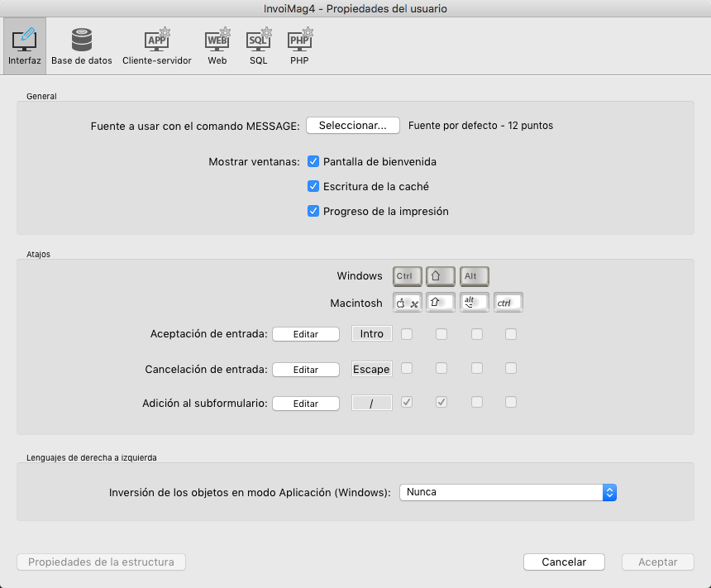Open Cliente-servidor settings icon
Viewport: 711px width, 588px height.
(156, 47)
